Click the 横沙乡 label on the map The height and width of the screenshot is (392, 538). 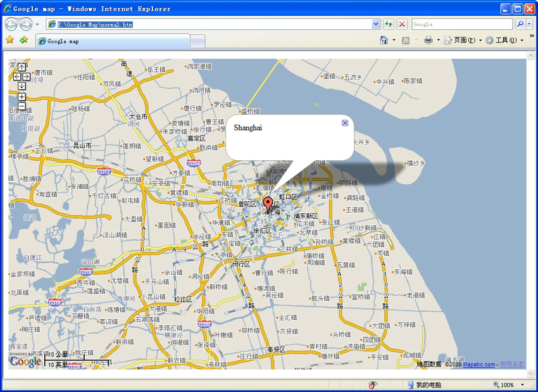(x=415, y=163)
